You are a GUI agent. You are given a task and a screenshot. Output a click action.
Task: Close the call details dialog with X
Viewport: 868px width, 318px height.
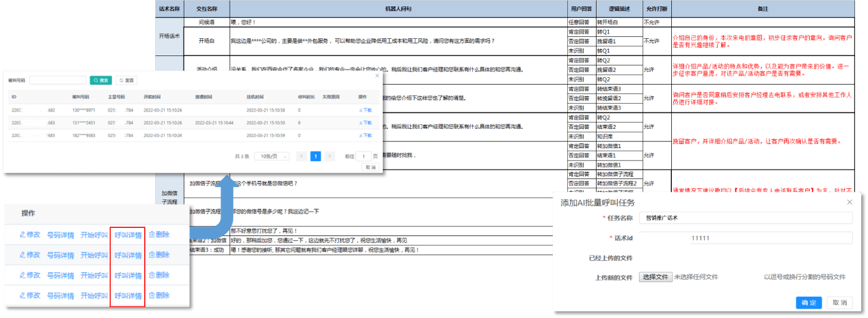[x=377, y=76]
